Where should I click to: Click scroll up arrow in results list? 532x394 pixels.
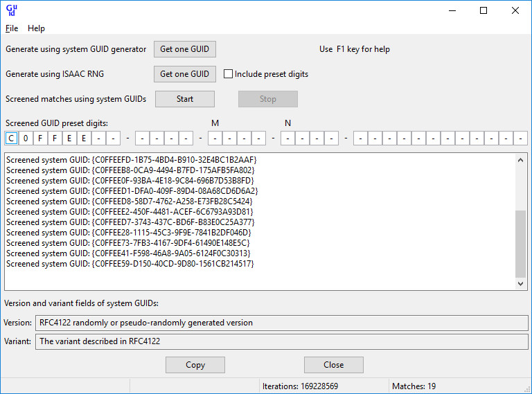click(x=520, y=160)
